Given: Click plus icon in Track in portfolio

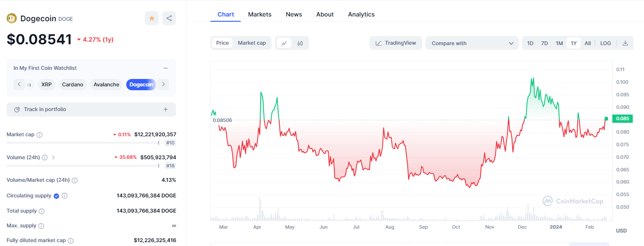Looking at the screenshot, I should pos(166,109).
